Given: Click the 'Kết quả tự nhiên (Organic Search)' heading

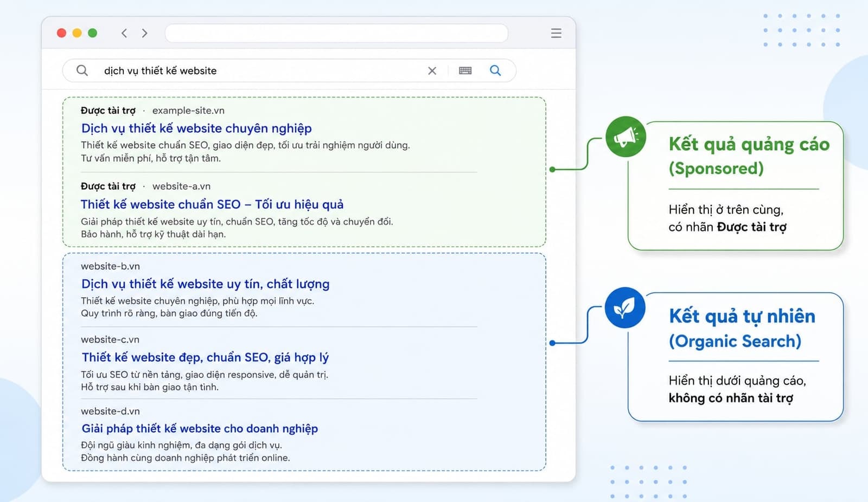Looking at the screenshot, I should tap(742, 328).
